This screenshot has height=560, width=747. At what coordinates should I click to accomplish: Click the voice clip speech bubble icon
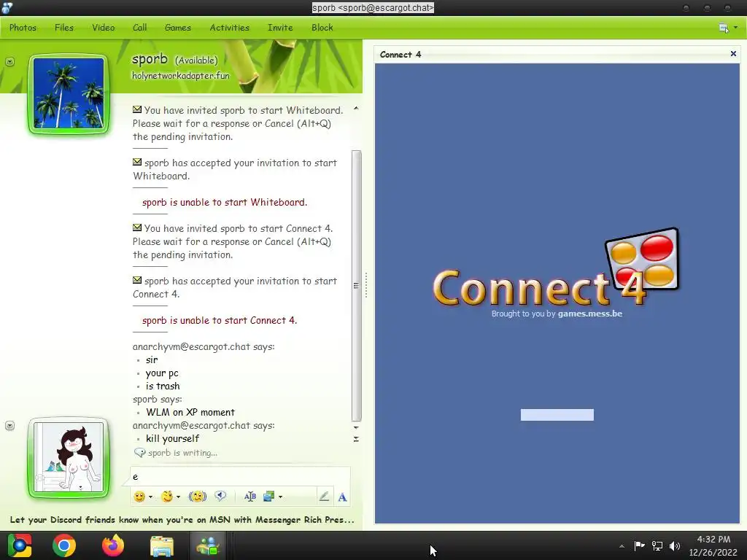(220, 496)
